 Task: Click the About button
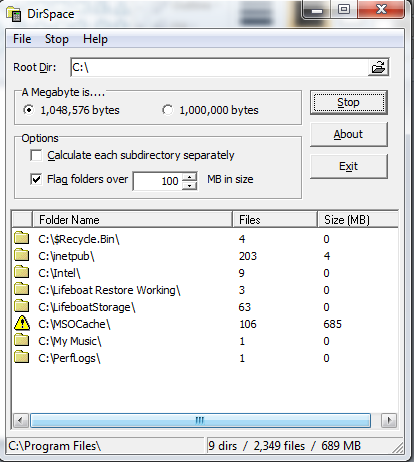coord(349,134)
